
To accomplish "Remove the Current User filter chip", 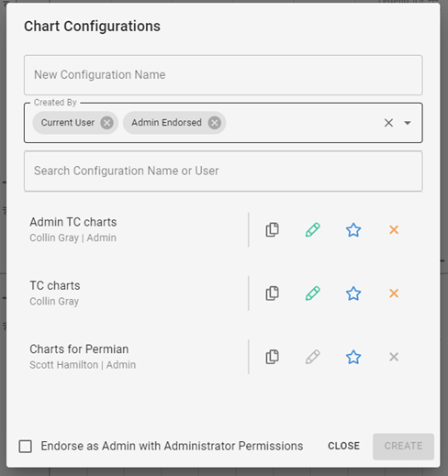I will click(x=106, y=123).
